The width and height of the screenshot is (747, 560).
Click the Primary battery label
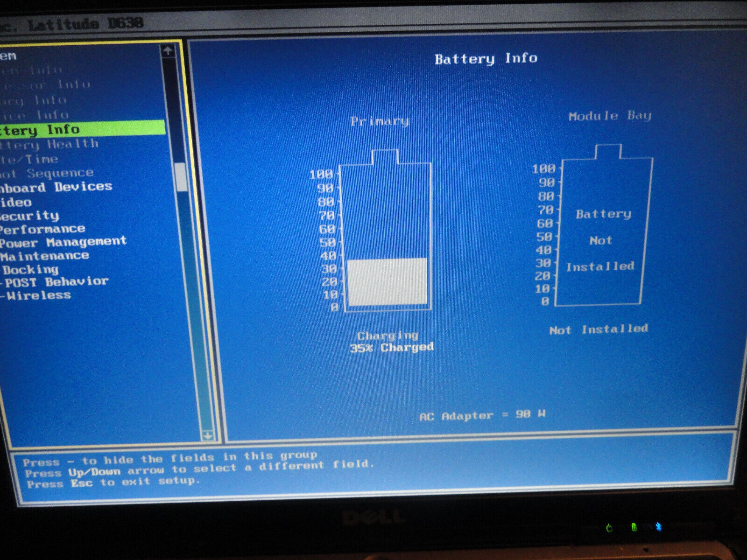point(380,121)
